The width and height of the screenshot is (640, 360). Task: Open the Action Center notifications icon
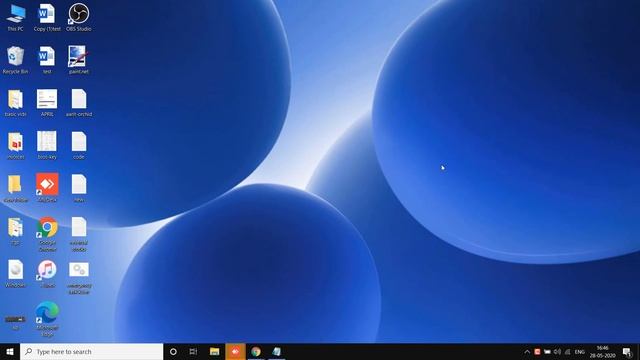click(x=627, y=351)
